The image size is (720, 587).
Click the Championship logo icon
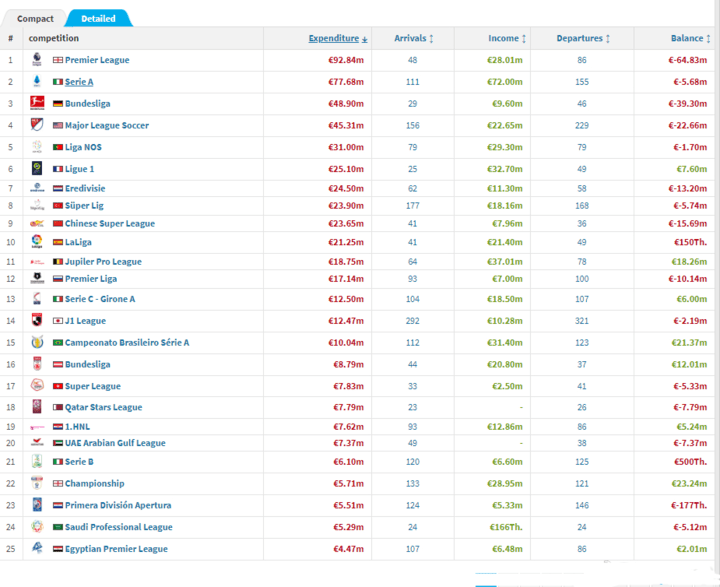(x=37, y=483)
